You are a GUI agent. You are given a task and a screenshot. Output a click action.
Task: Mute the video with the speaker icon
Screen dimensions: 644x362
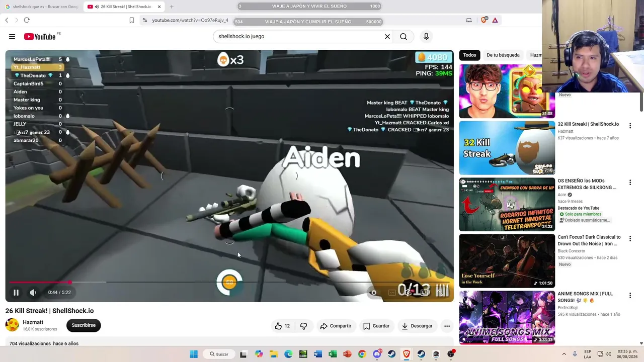coord(33,293)
